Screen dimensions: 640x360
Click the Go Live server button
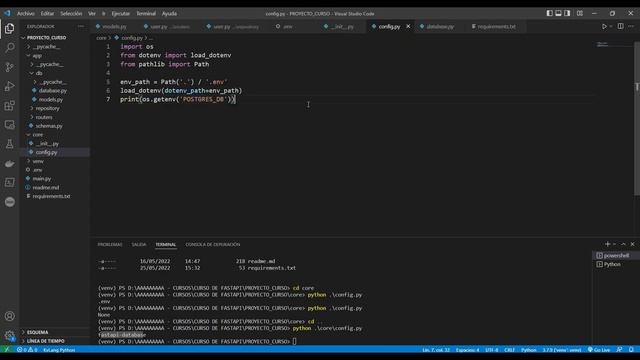(x=598, y=350)
